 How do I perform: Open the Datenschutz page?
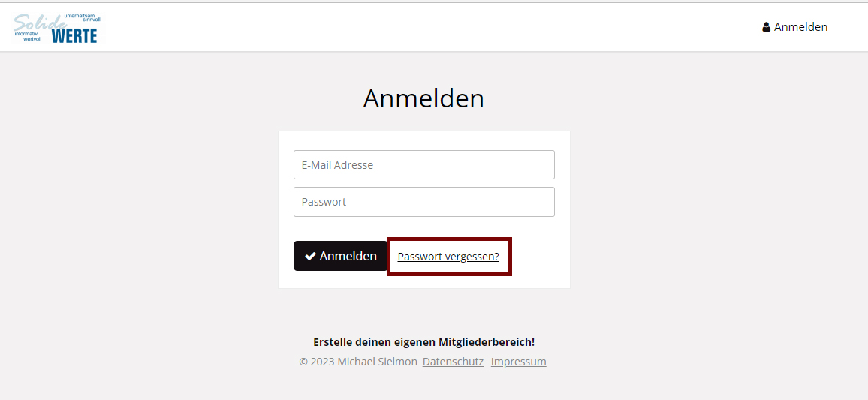[x=453, y=362]
